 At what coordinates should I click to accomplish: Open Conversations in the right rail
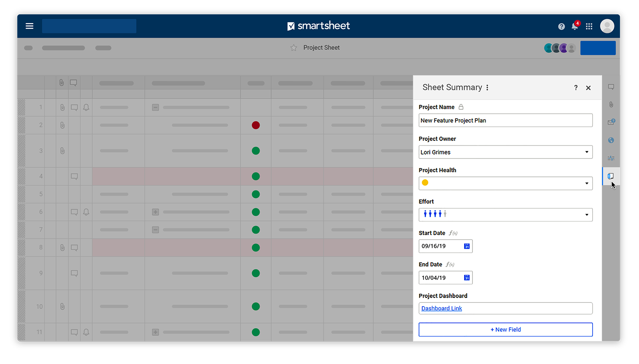point(611,87)
